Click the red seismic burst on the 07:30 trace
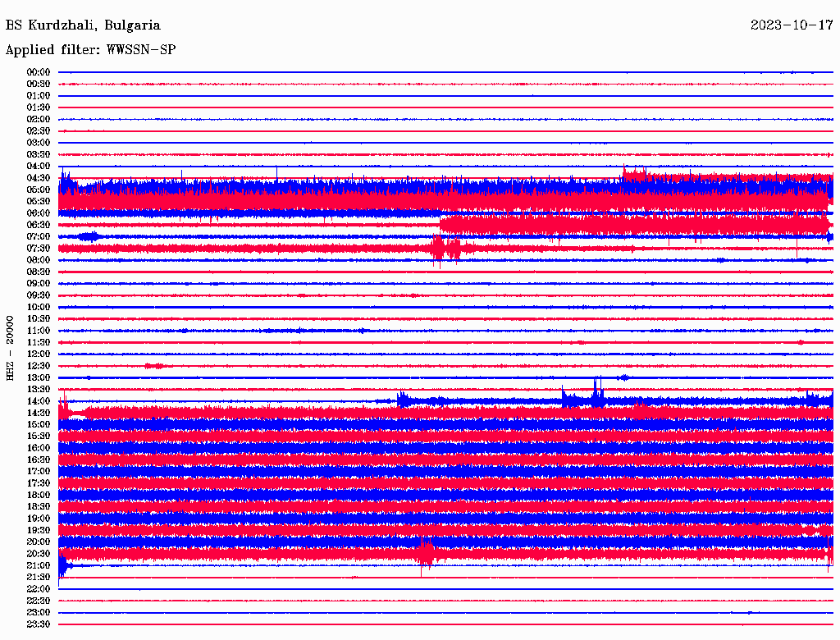This screenshot has width=840, height=640. pyautogui.click(x=445, y=249)
